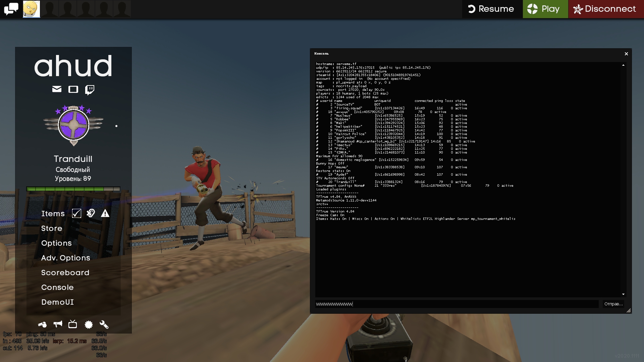Open the Scoreboard menu entry

pos(65,273)
